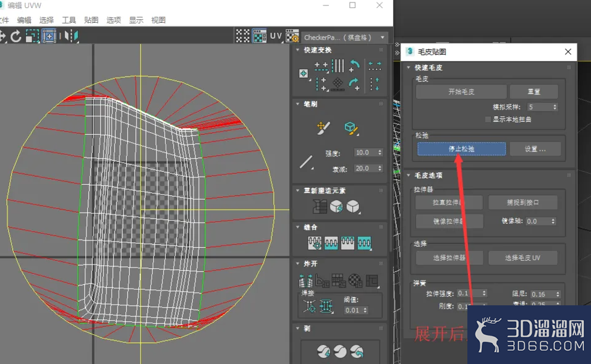The image size is (591, 364).
Task: Click rotate 90 degrees icon in 快速变换
Action: pos(354,66)
